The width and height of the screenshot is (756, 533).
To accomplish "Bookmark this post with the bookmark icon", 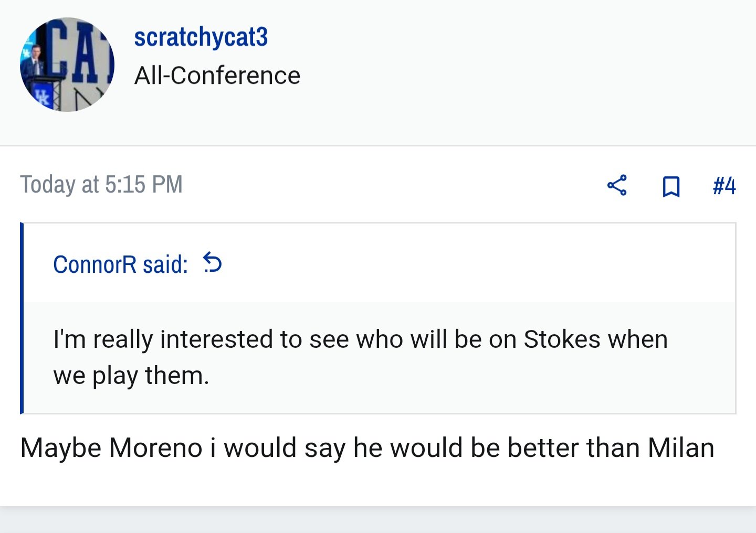I will point(671,186).
